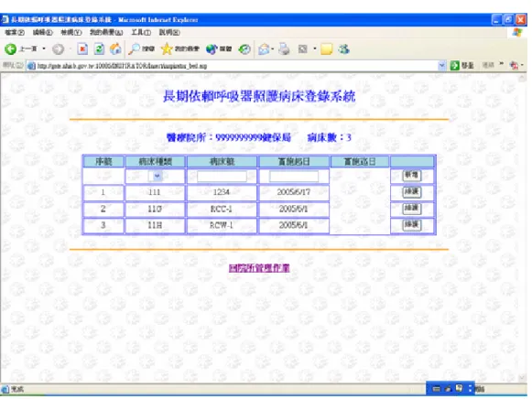The height and width of the screenshot is (399, 532).
Task: Open the Mail icon dropdown arrow
Action: [273, 49]
